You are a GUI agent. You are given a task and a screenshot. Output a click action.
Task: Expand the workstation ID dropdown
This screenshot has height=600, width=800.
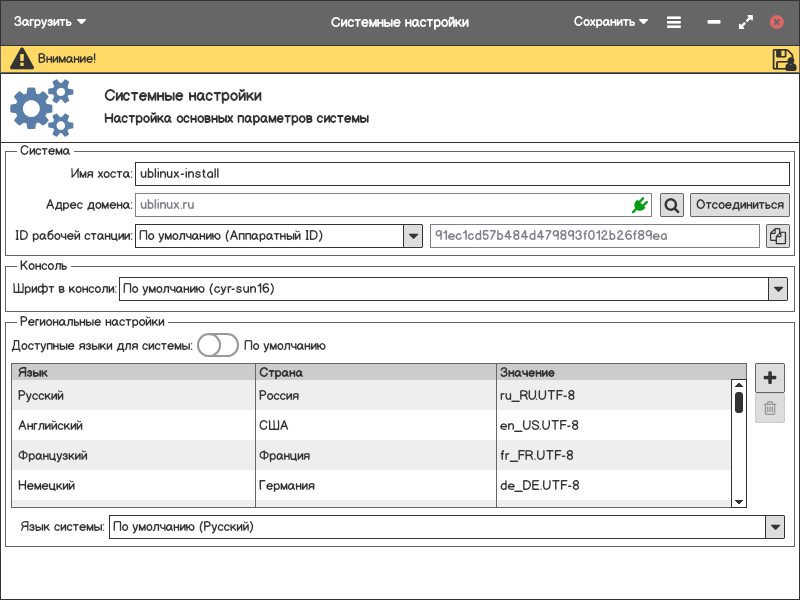pos(412,236)
